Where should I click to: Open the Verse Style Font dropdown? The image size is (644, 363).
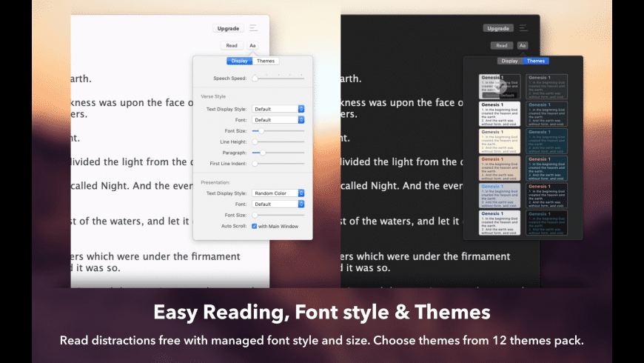[278, 119]
